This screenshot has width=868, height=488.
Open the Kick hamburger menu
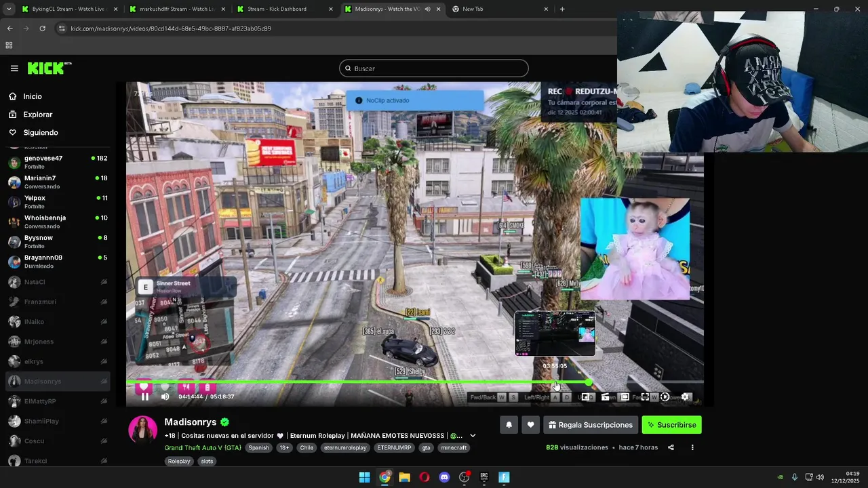pos(14,68)
